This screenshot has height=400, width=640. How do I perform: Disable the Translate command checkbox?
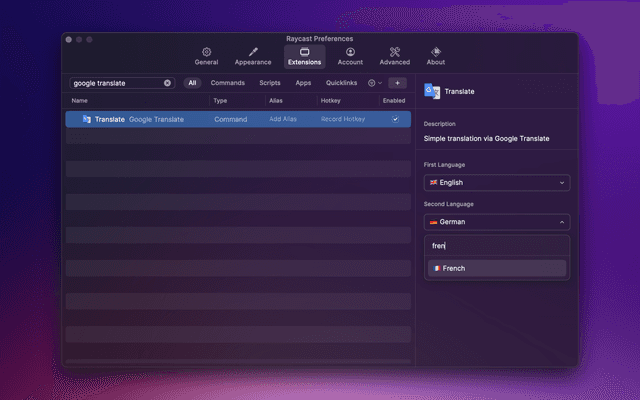point(395,119)
